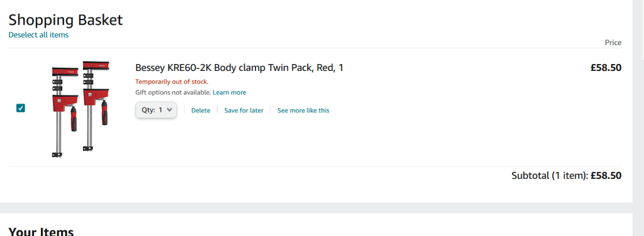This screenshot has width=644, height=236.
Task: Click the Price column header
Action: point(613,43)
